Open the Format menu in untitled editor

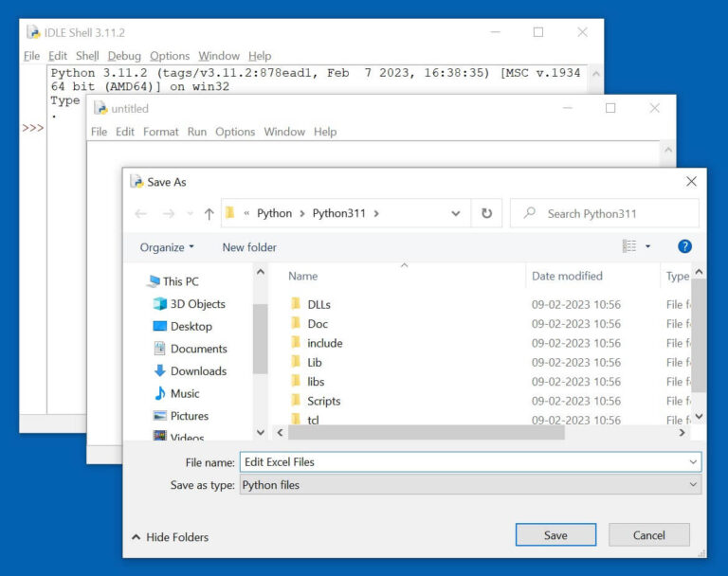tap(160, 132)
